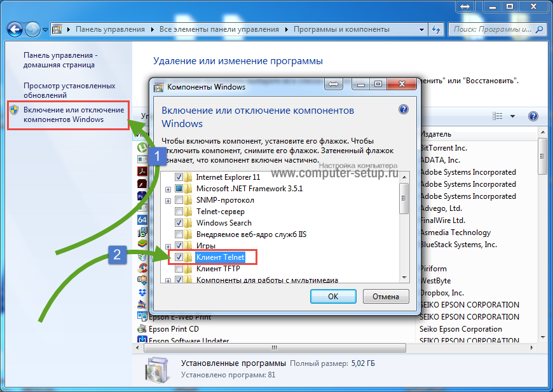
Task: Open Просмотр установленных обновлений link
Action: 69,90
